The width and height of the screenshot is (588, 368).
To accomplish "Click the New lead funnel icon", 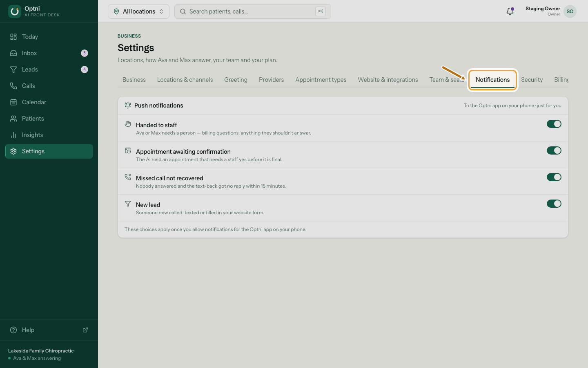I will pos(128,204).
